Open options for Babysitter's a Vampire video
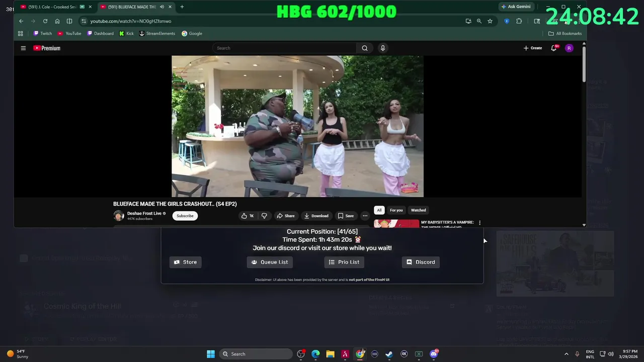 (x=479, y=223)
